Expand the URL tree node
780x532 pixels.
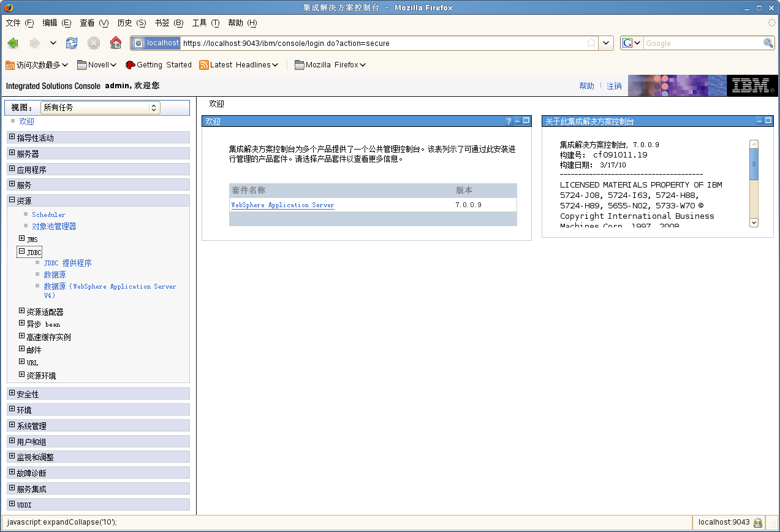pos(21,362)
